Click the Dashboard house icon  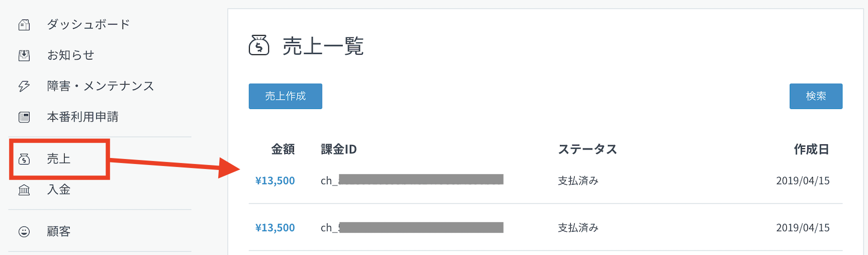point(24,24)
